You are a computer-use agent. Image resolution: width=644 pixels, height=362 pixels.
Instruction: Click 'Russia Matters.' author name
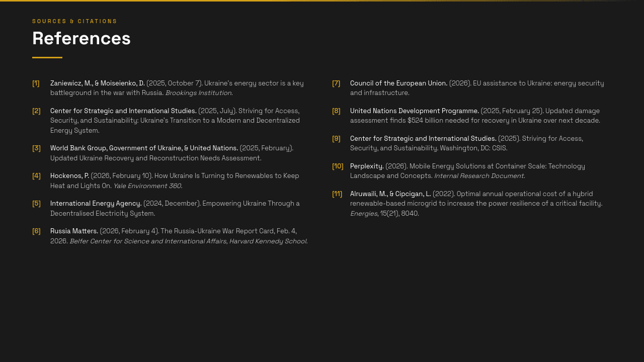(74, 231)
